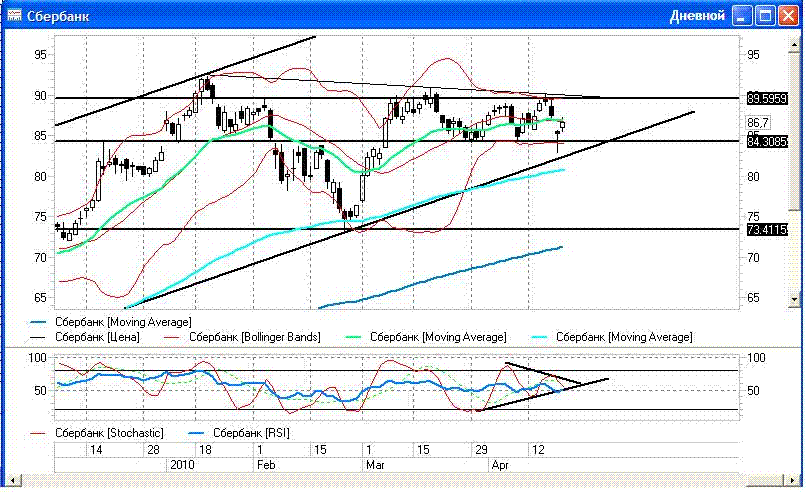
Task: Click the 12 date label on time axis
Action: tap(538, 450)
